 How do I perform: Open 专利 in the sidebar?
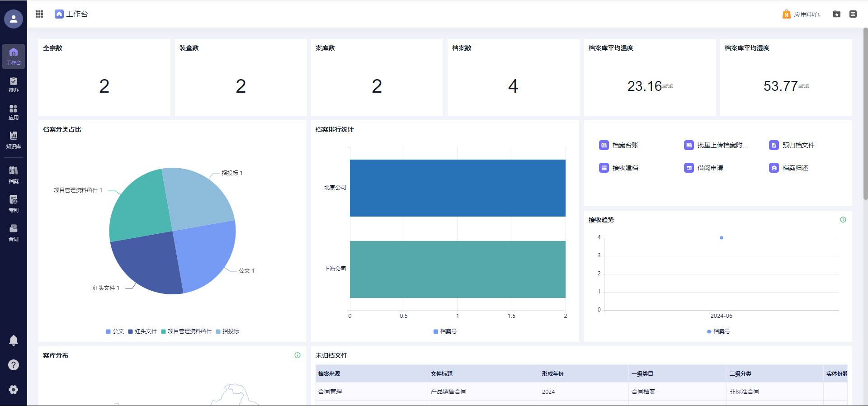pyautogui.click(x=14, y=203)
